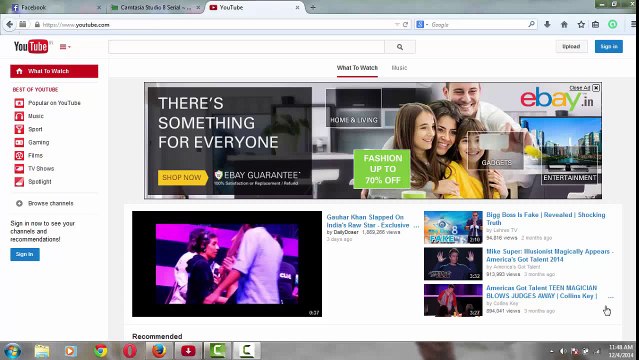639x360 pixels.
Task: Bookmark this page with star icon
Action: pos(581,24)
